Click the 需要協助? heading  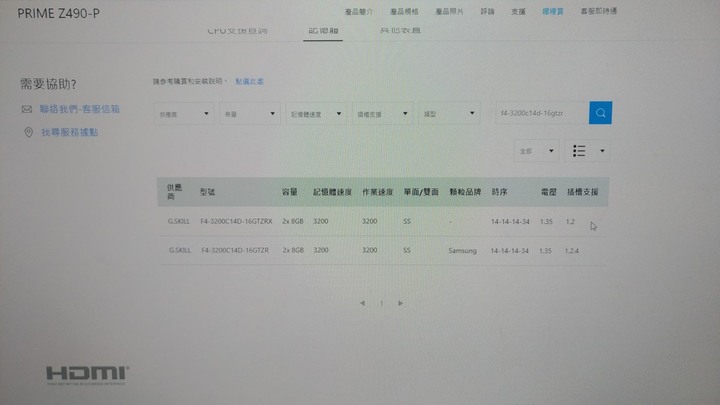(x=48, y=84)
